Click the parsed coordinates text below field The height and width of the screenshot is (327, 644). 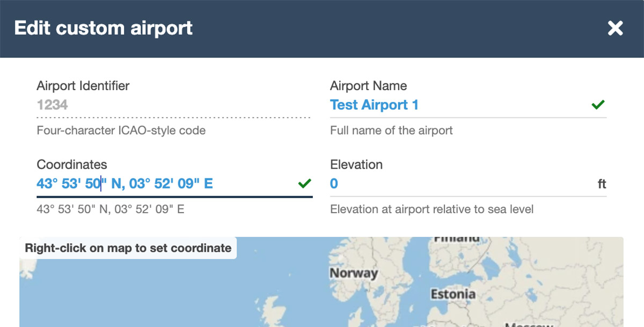pos(110,209)
